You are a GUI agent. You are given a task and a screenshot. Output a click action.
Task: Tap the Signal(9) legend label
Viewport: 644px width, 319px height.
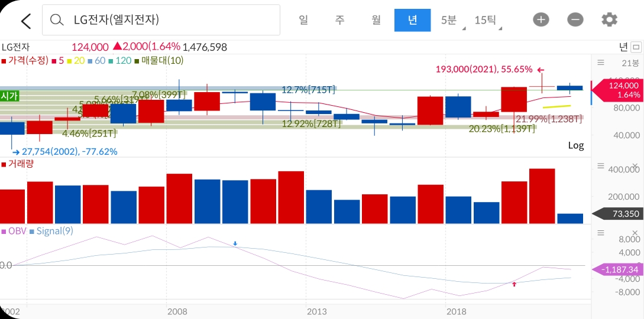coord(52,231)
